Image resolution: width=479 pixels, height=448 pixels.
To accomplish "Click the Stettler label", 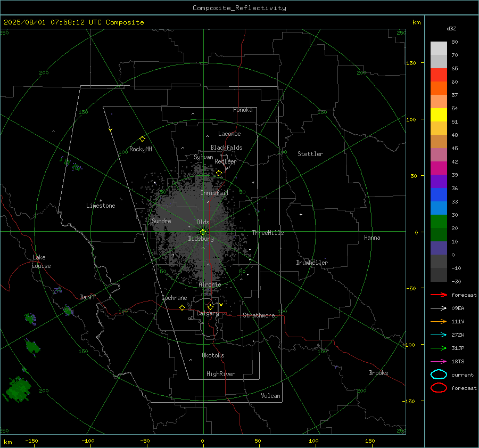I will pos(310,154).
